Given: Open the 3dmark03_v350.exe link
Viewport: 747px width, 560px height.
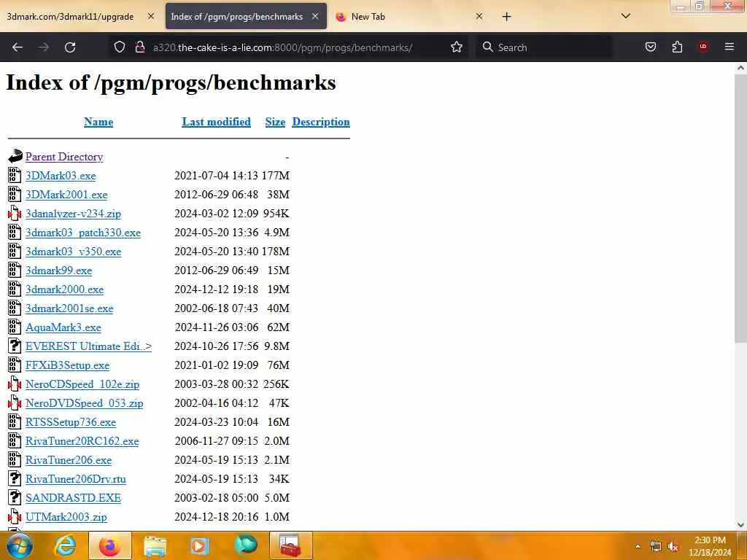Looking at the screenshot, I should coord(74,252).
